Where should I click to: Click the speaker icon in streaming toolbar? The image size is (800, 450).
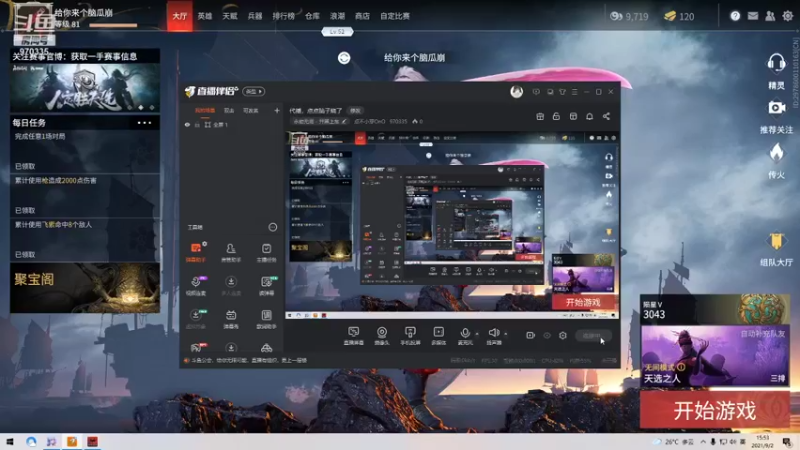tap(493, 333)
